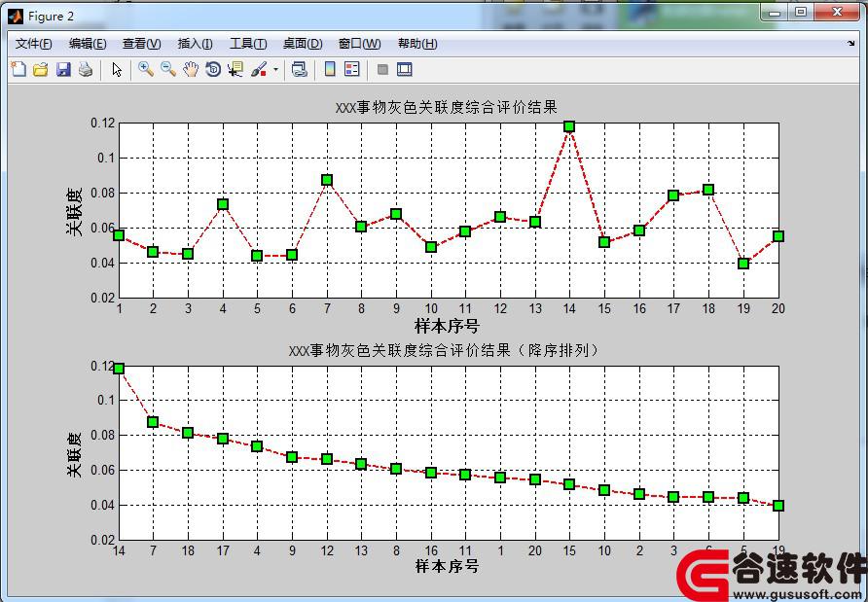Viewport: 868px width, 602px height.
Task: Click the first marker above label 14 in the lower plot
Action: tap(119, 369)
